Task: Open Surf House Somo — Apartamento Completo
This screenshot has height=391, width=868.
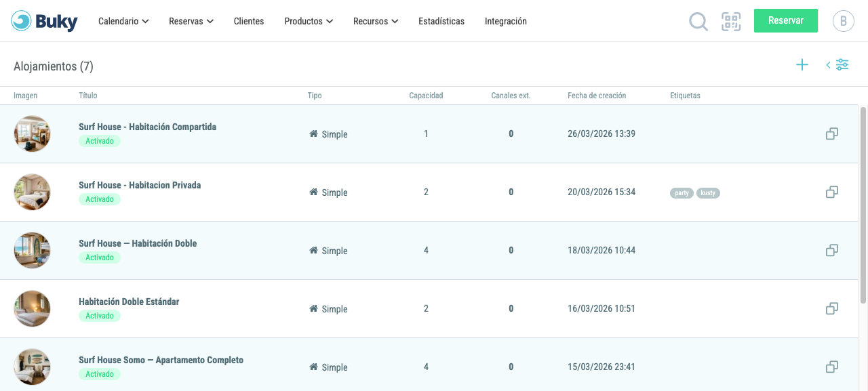Action: point(161,360)
